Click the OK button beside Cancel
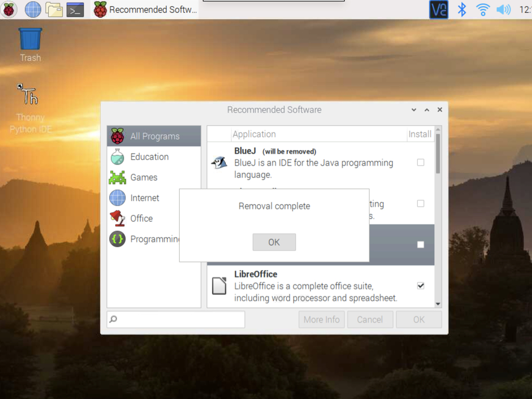 [419, 320]
